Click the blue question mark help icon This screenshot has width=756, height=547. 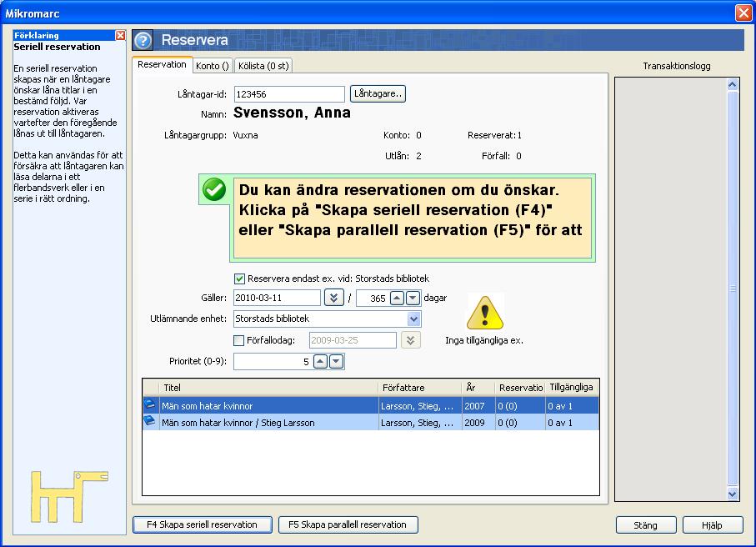tap(143, 40)
